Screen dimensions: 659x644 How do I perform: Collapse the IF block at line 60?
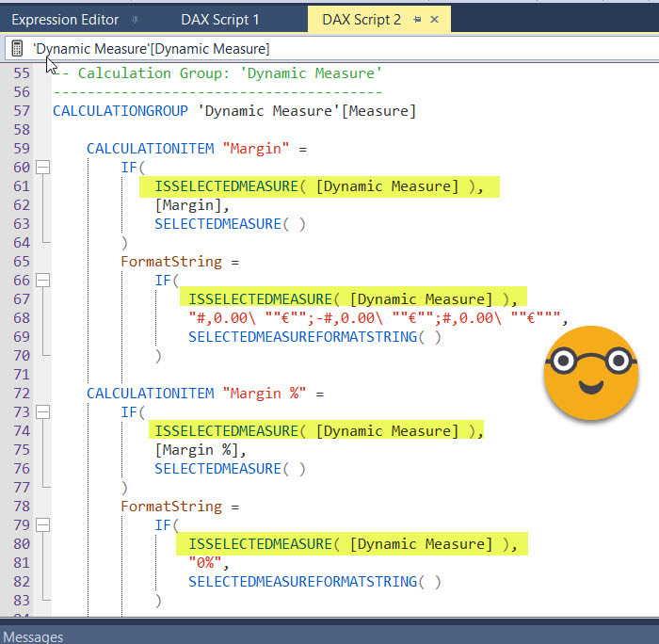pyautogui.click(x=41, y=168)
